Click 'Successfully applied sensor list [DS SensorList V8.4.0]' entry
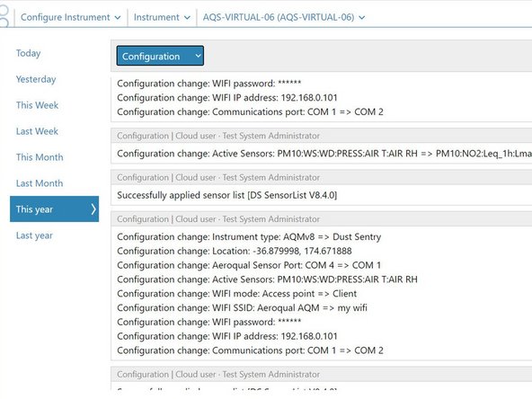The image size is (532, 399). click(x=227, y=195)
